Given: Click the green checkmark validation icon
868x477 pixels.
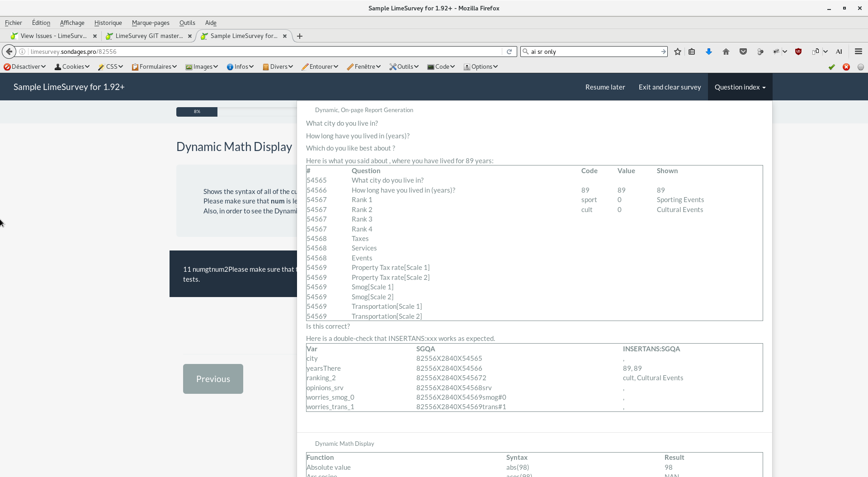Looking at the screenshot, I should point(831,67).
